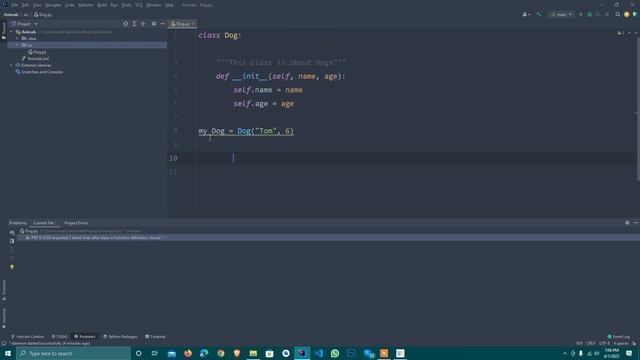Viewport: 640px width, 360px height.
Task: Open Project panel settings gear
Action: pos(154,24)
